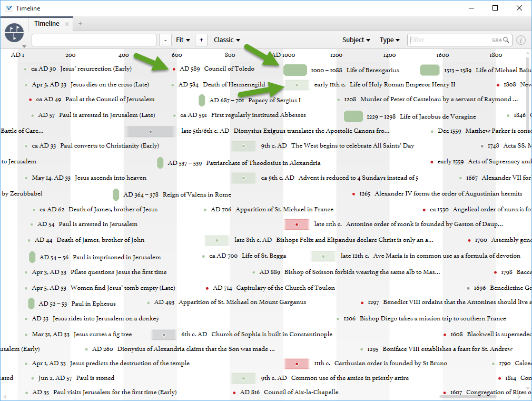Viewport: 532px width, 401px height.
Task: Click Apparition of St. Michael on Mount Garganus
Action: [242, 302]
